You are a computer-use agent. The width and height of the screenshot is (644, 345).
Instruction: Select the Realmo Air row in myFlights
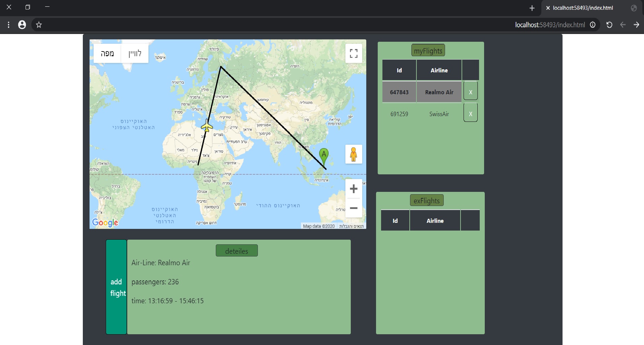(439, 92)
